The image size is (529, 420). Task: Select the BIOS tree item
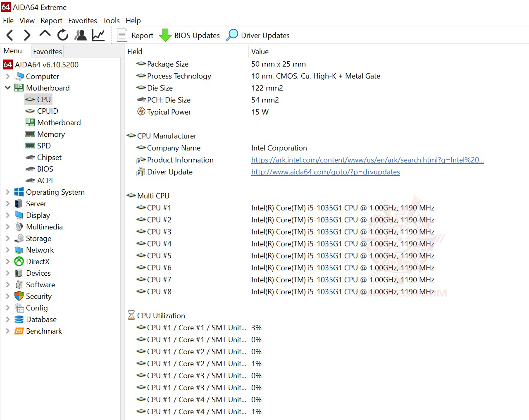pyautogui.click(x=45, y=169)
